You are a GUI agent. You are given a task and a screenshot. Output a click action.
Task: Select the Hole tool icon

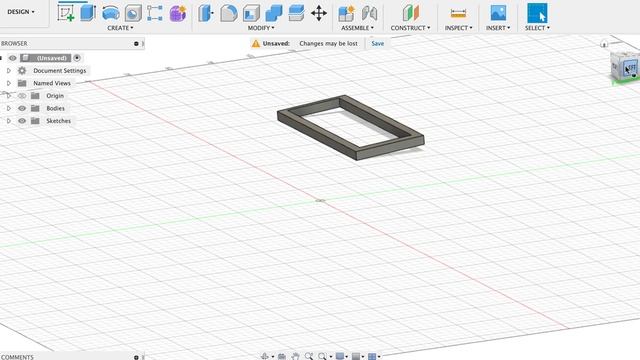click(133, 13)
